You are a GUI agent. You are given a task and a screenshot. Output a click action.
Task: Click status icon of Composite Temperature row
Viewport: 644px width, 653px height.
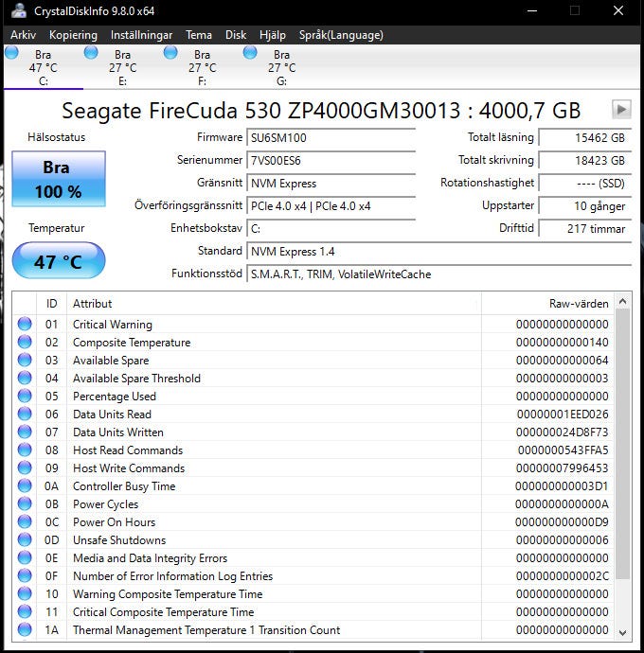click(25, 342)
